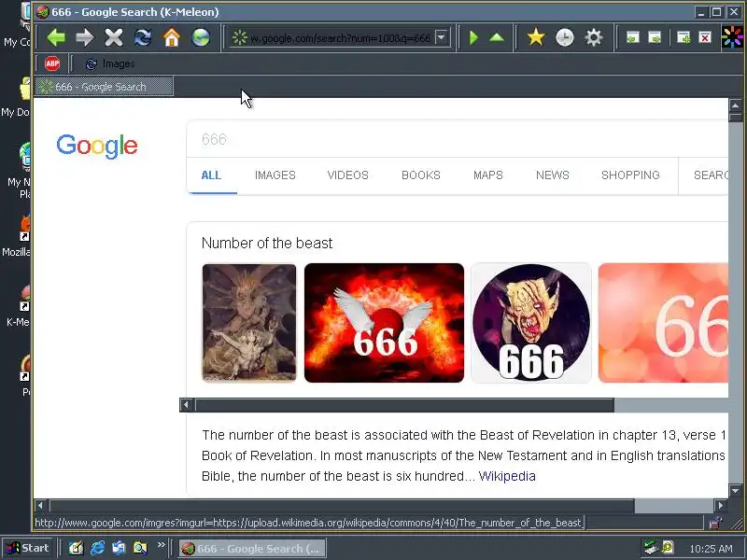747x560 pixels.
Task: Launch Internet Explorer from Quick Launch
Action: click(x=98, y=548)
